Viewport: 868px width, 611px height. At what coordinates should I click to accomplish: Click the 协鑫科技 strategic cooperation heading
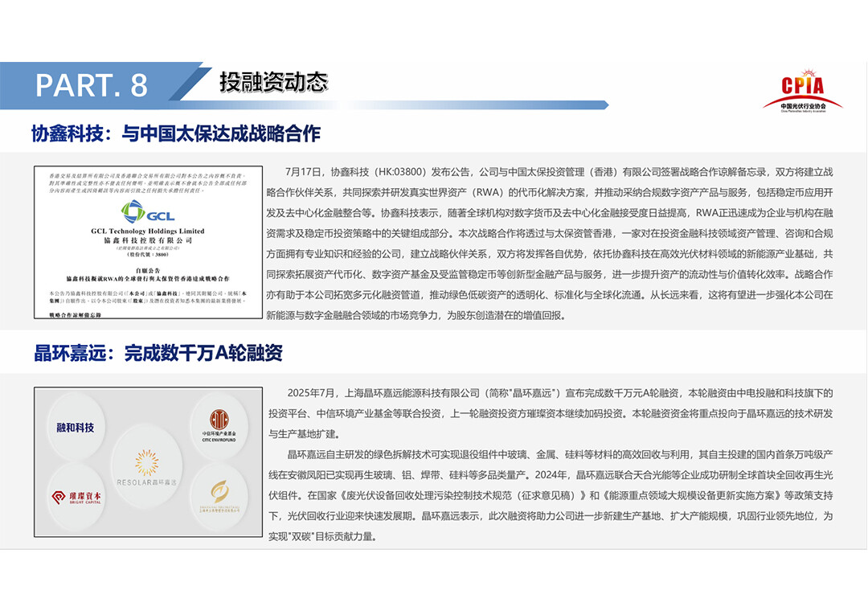coord(176,133)
